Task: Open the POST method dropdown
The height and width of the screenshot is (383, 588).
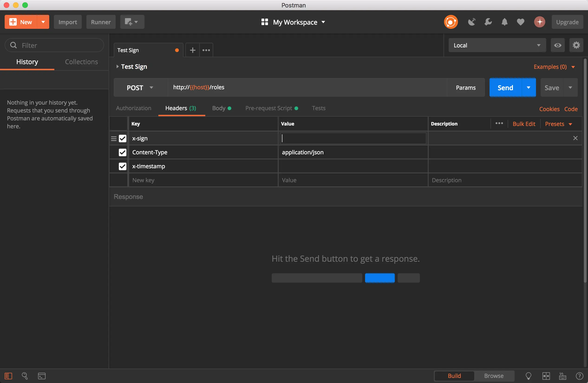Action: coord(140,88)
